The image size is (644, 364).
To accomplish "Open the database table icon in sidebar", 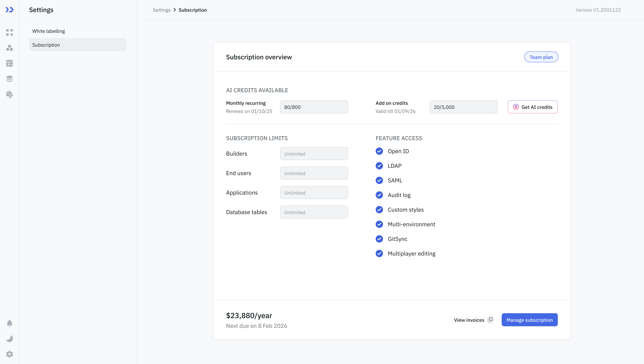I will pyautogui.click(x=10, y=63).
